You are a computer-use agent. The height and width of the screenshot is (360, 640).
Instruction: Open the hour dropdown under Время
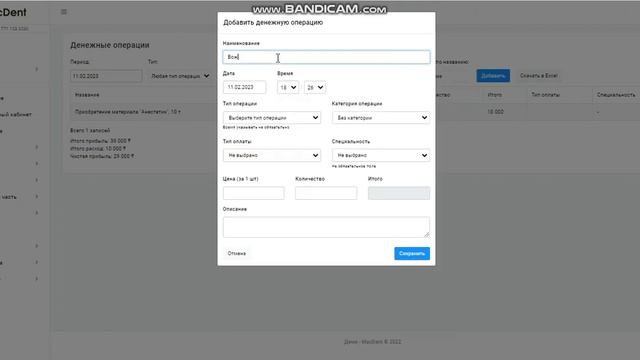(x=288, y=87)
